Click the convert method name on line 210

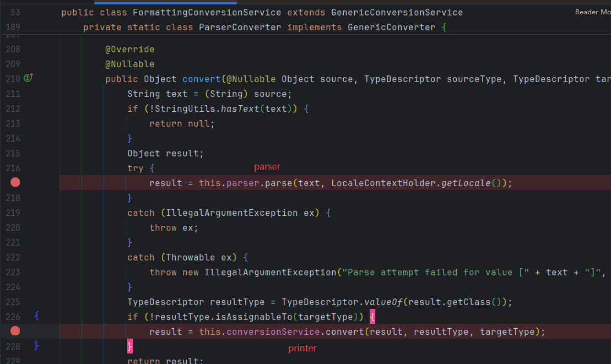[x=202, y=79]
